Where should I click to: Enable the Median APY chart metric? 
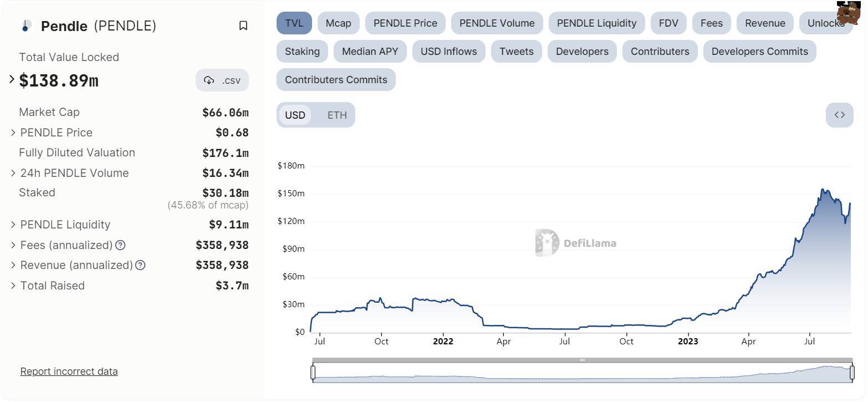click(x=370, y=52)
